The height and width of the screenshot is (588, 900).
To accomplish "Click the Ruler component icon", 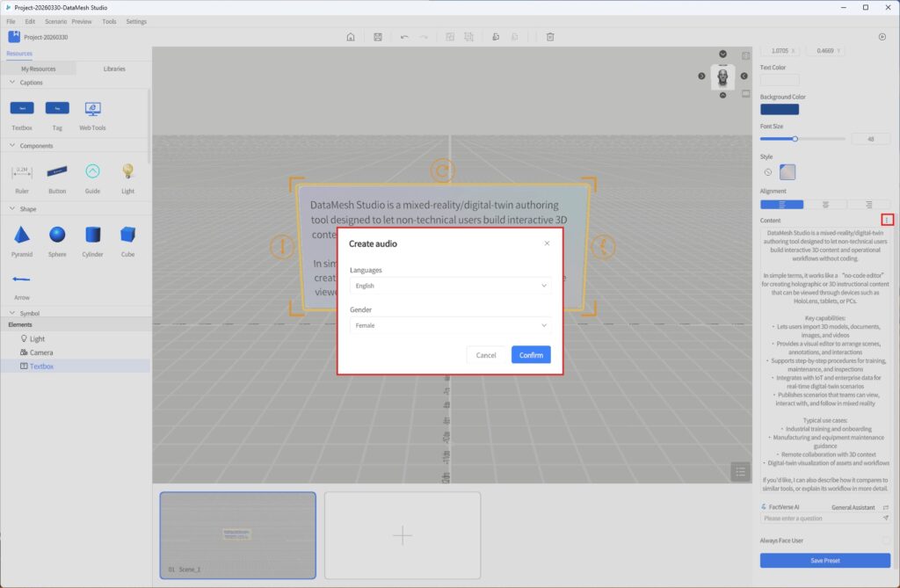I will [22, 172].
